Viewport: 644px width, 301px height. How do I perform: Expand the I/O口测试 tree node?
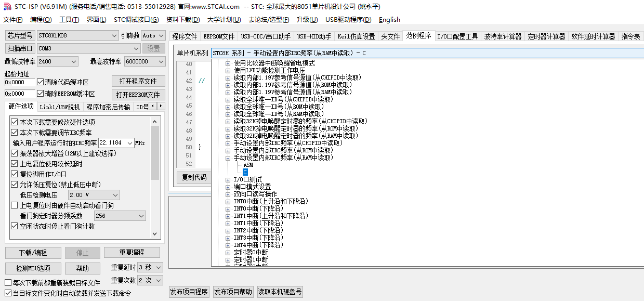[x=228, y=179]
